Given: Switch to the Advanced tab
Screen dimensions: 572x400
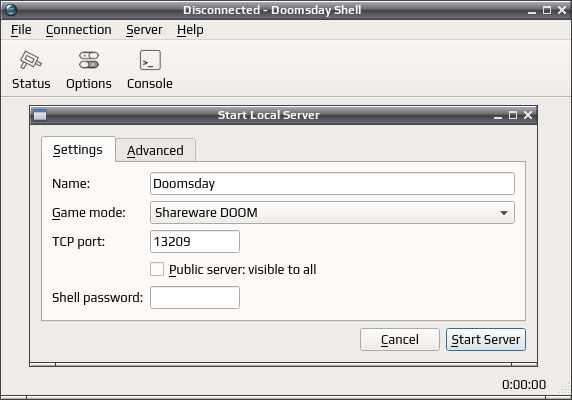Looking at the screenshot, I should tap(155, 150).
